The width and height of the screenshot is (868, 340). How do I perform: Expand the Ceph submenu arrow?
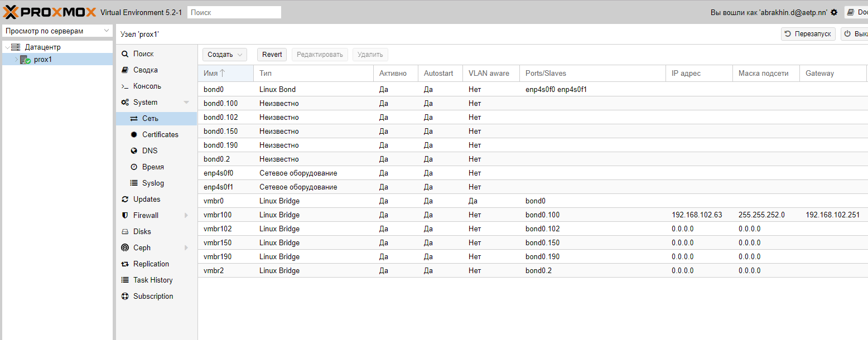point(186,248)
